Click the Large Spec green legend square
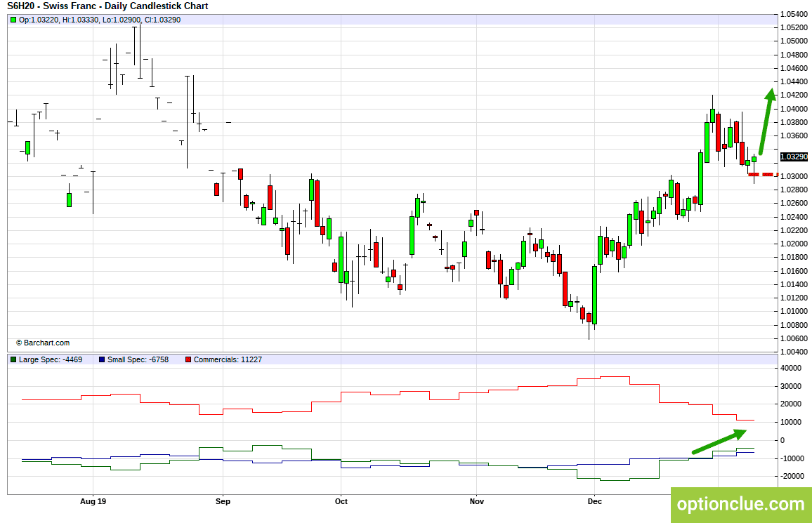812x523 pixels. click(x=13, y=359)
